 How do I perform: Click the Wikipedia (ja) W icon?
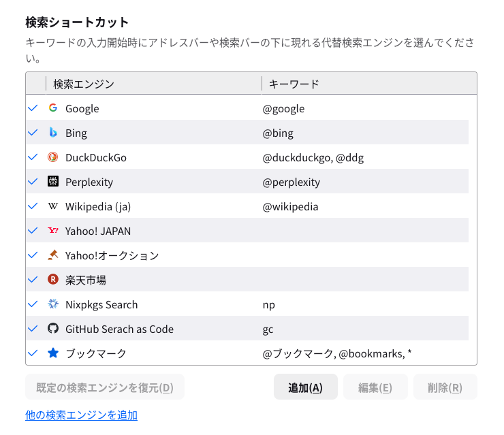pyautogui.click(x=53, y=206)
